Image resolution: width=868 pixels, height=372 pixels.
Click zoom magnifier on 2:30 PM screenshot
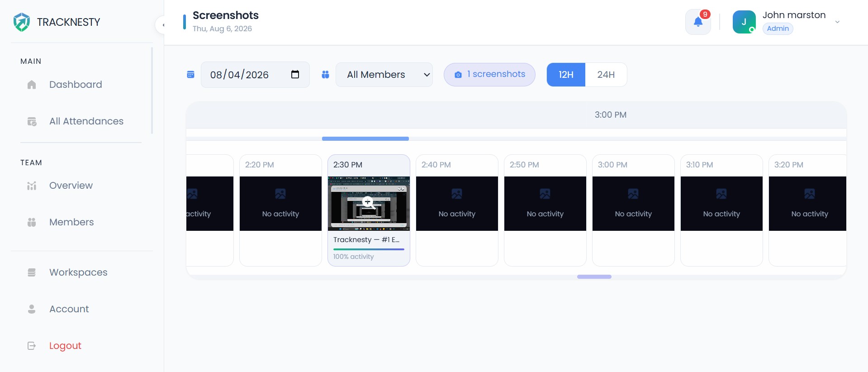point(369,203)
